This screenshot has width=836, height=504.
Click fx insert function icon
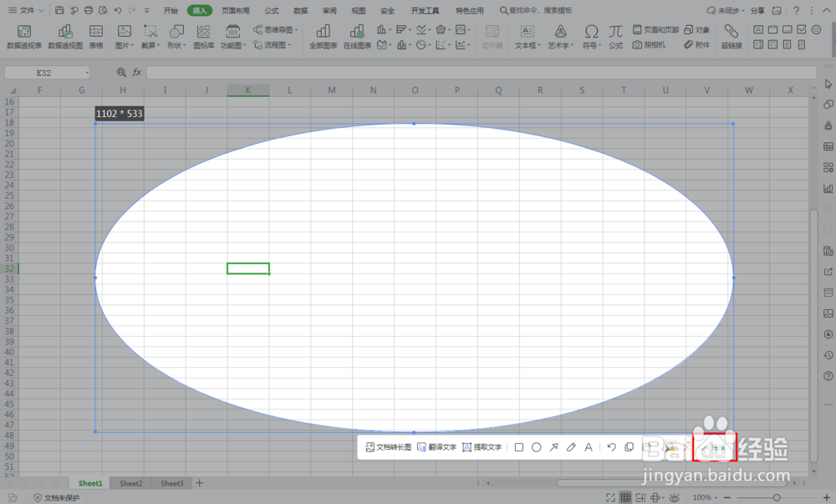tap(137, 72)
